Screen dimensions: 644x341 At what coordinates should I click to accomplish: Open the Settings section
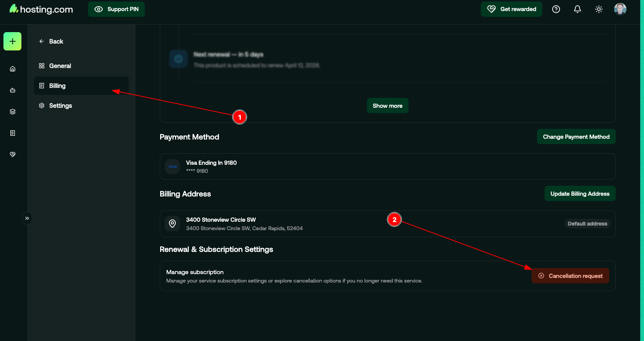click(x=60, y=106)
